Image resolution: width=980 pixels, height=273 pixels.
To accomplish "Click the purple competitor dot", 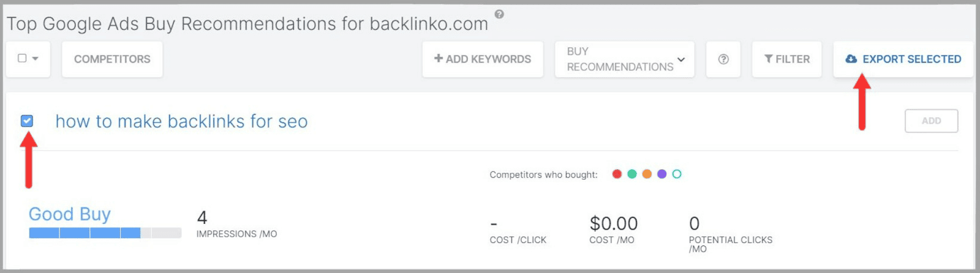I will coord(661,174).
